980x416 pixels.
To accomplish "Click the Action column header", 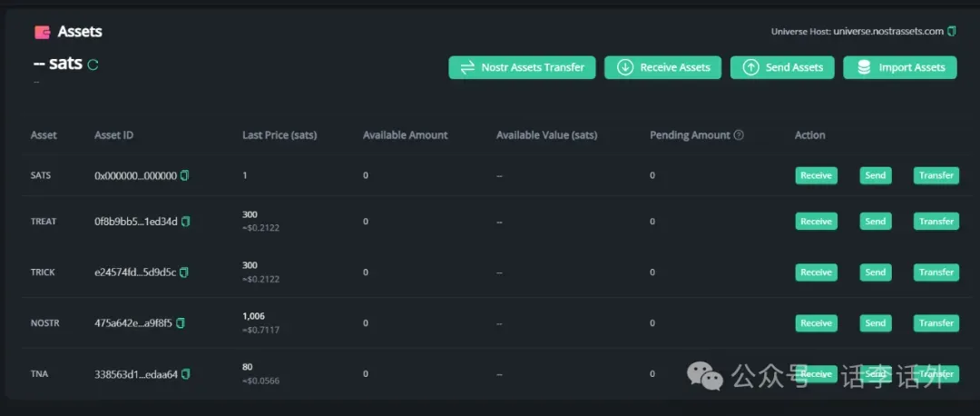I will click(x=810, y=135).
